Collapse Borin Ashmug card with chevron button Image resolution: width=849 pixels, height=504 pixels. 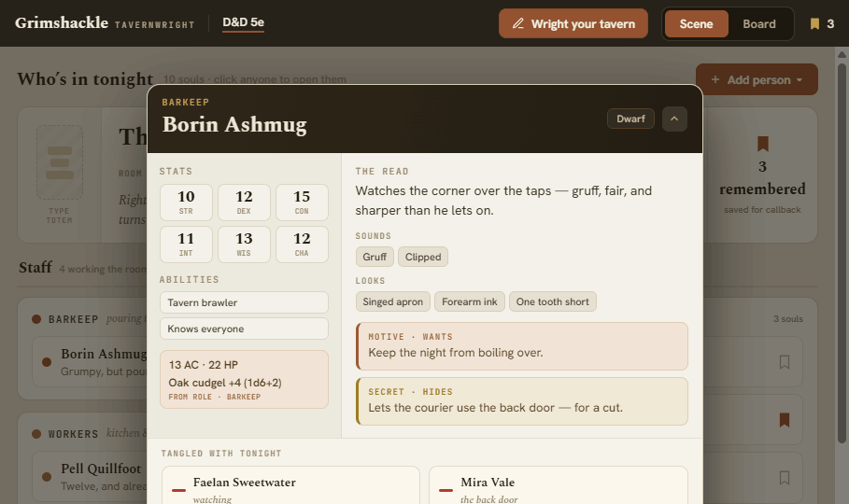pyautogui.click(x=674, y=119)
